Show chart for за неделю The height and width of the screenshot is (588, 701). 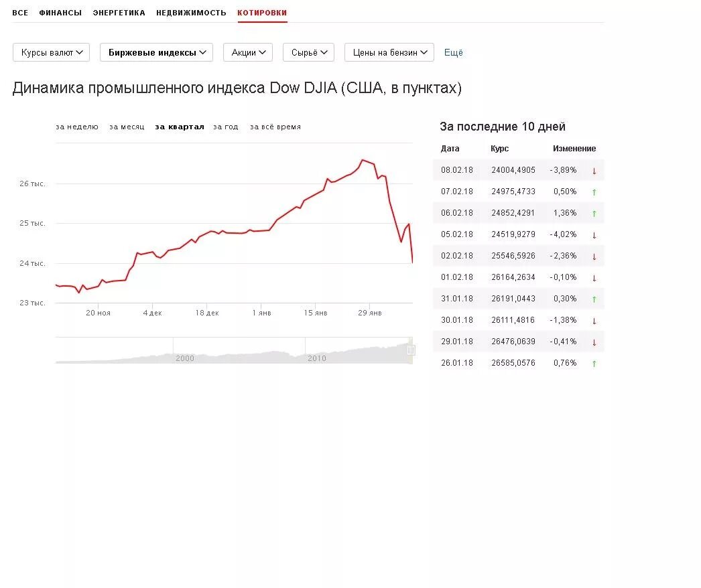pos(77,127)
